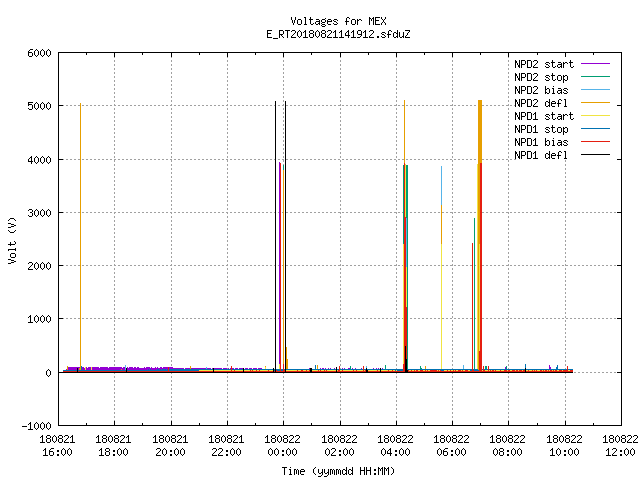
Task: Select 'NPD2 stop' legend label
Action: 541,77
